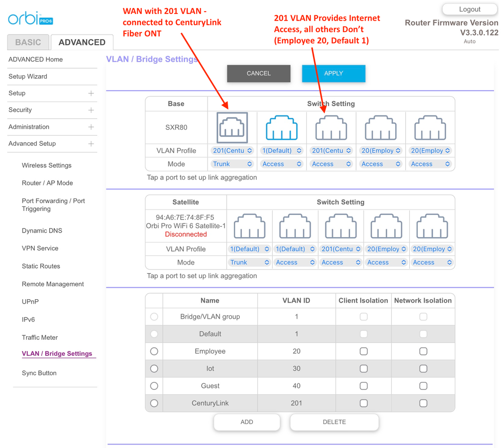Click the third Satellite switch port icon
The width and height of the screenshot is (501, 448).
(x=341, y=226)
